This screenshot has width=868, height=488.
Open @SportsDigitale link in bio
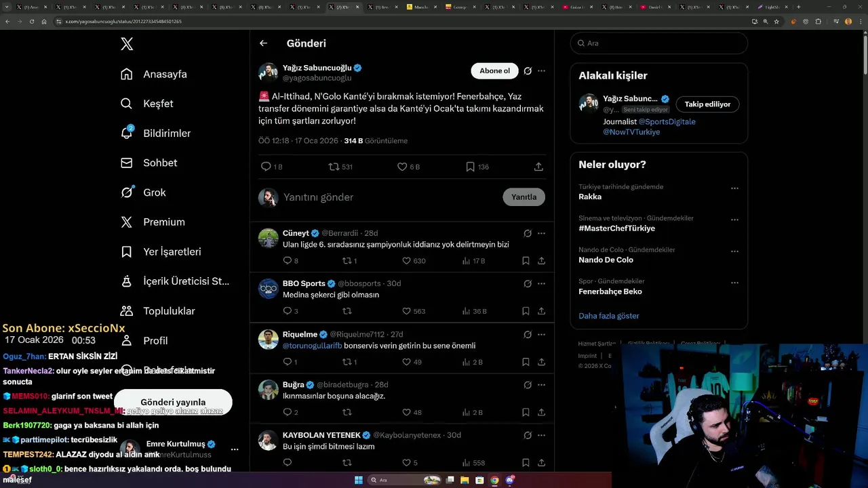coord(667,122)
